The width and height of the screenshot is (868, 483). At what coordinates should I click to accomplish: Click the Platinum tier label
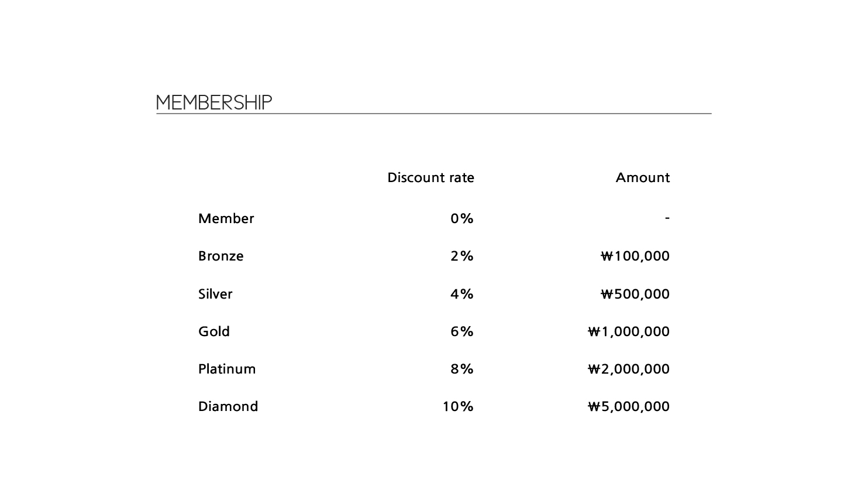click(227, 369)
